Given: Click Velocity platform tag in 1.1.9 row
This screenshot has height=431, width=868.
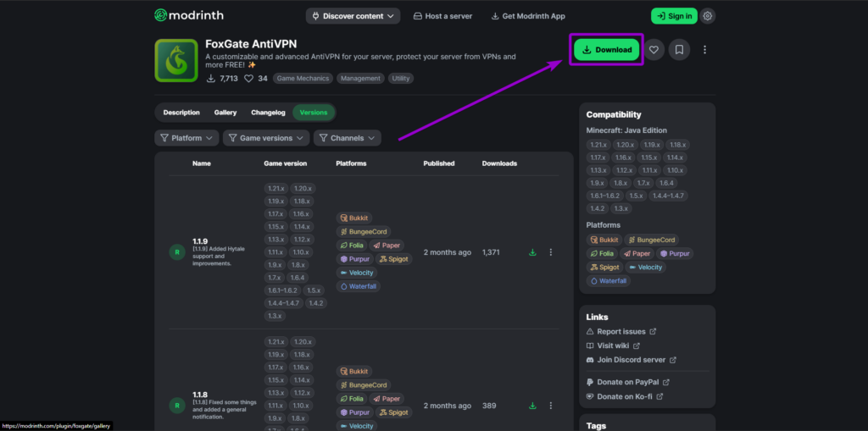Looking at the screenshot, I should point(357,273).
